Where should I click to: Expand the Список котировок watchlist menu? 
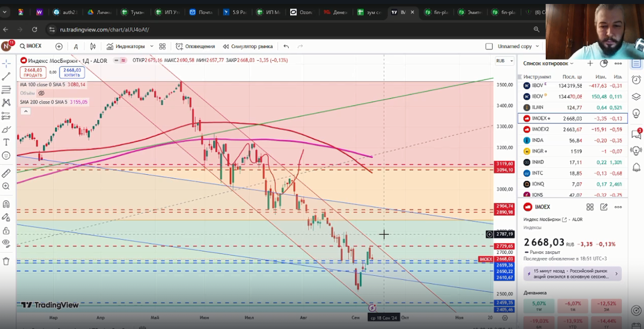[x=548, y=63]
